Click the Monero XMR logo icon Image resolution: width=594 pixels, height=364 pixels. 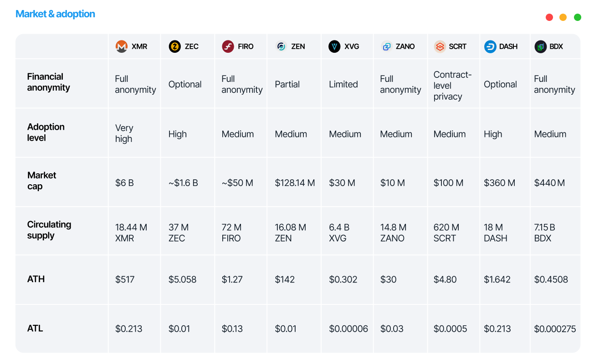(x=121, y=46)
